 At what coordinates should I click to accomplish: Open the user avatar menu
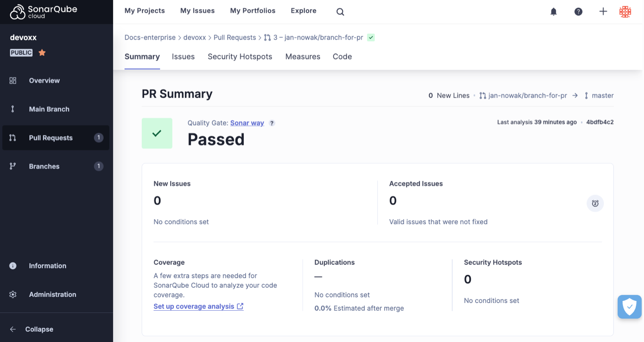(625, 12)
